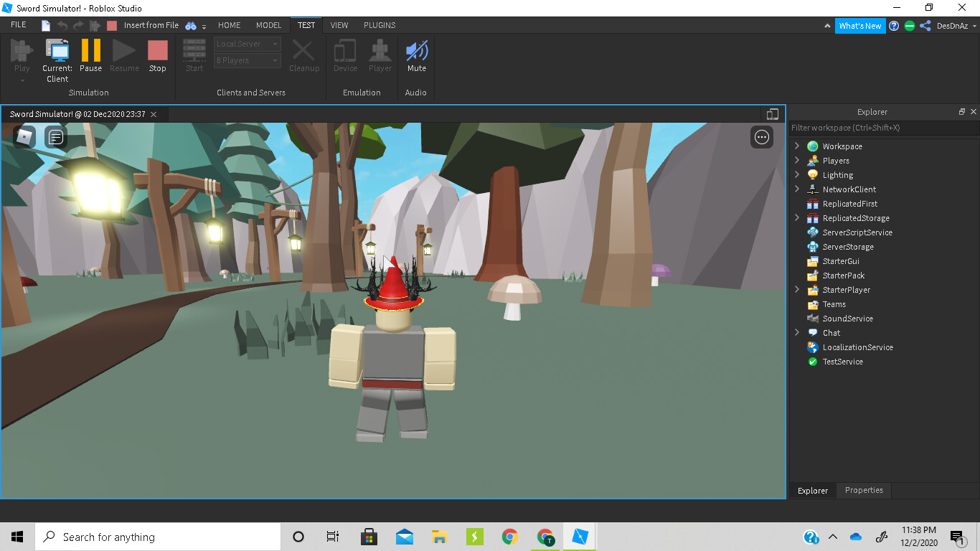Click the ServerStorage icon
The height and width of the screenshot is (551, 980).
[813, 247]
